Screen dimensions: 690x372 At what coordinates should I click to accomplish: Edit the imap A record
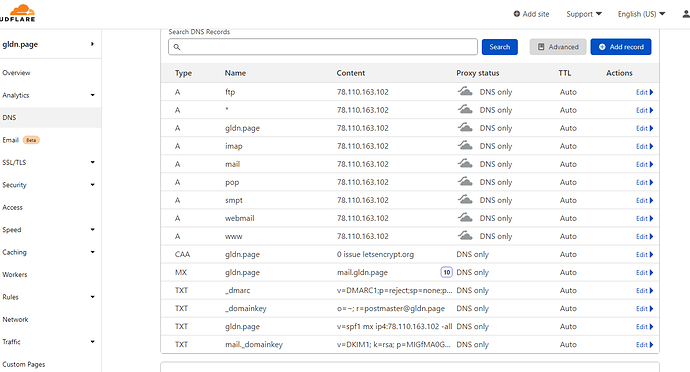click(x=645, y=146)
